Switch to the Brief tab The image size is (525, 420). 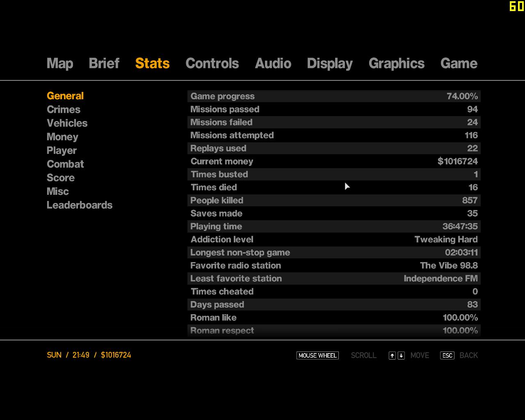(x=104, y=64)
